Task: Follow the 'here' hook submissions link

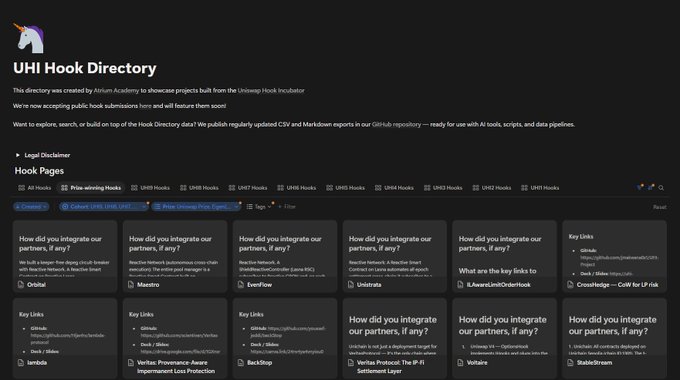Action: [145, 106]
